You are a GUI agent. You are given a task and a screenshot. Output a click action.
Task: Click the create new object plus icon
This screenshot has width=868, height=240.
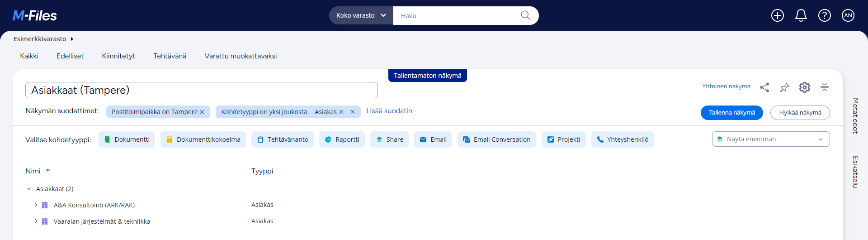tap(777, 15)
